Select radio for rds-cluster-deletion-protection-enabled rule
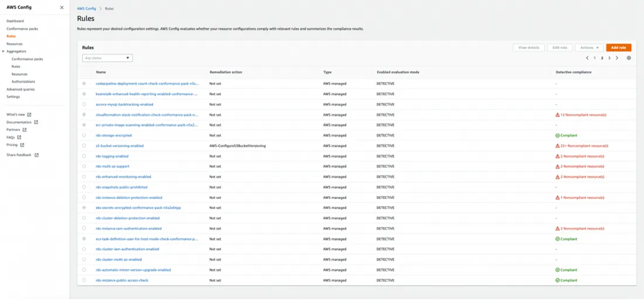 (x=84, y=218)
